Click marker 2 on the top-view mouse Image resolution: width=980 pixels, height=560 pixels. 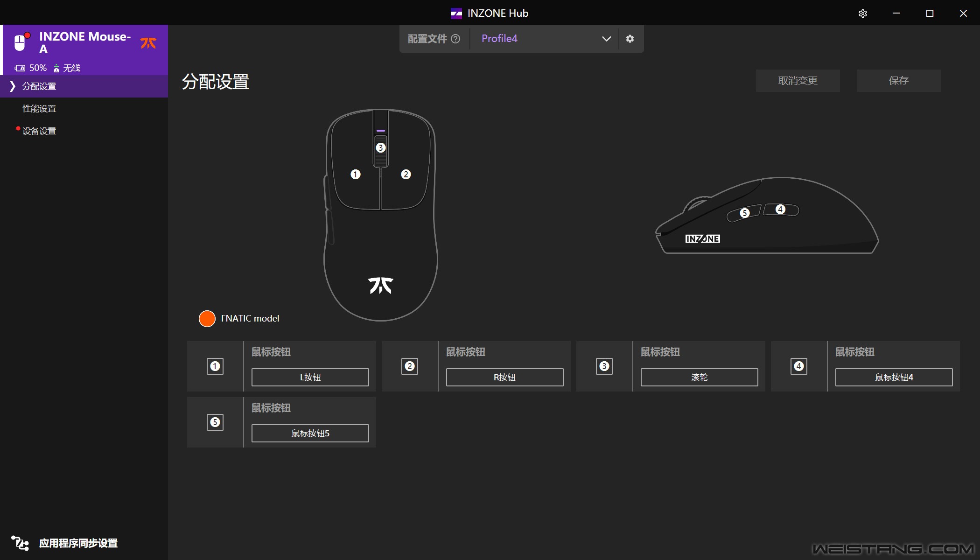[406, 175]
